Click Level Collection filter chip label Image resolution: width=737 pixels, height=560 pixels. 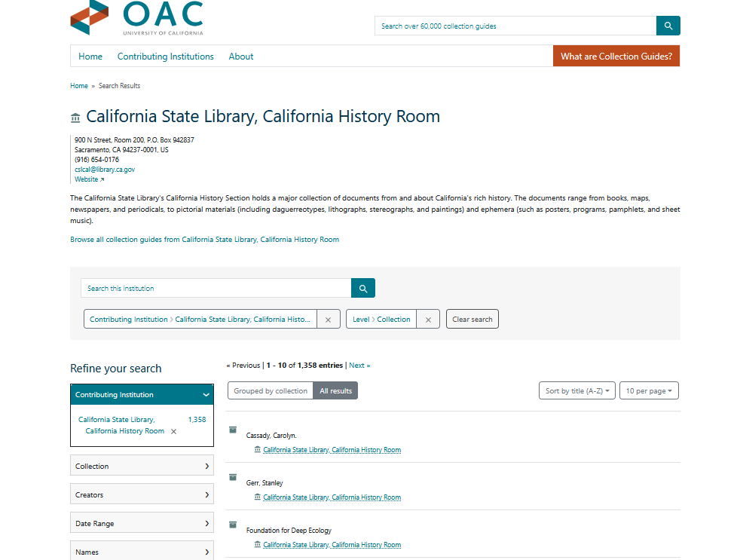[381, 320]
